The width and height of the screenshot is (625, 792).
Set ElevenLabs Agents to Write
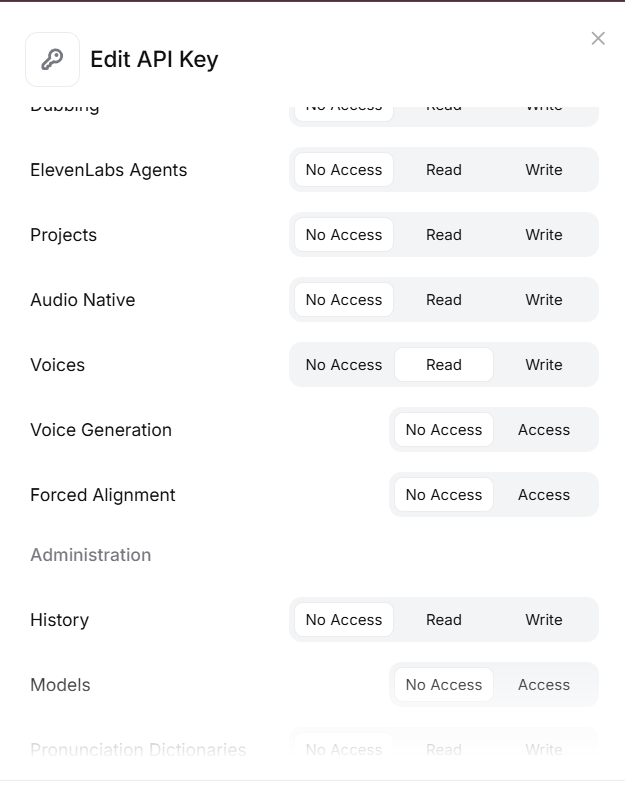pyautogui.click(x=544, y=170)
